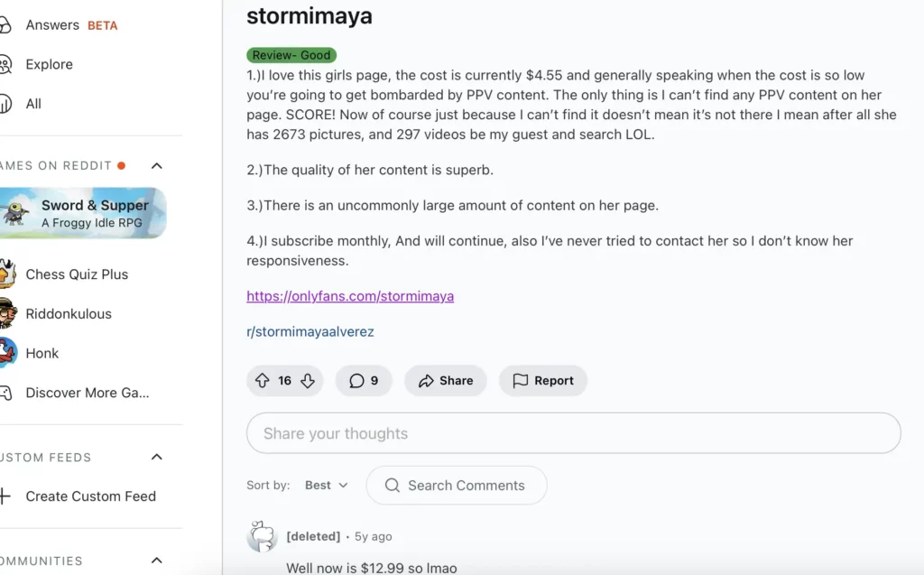Collapse the Games on Reddit section

[x=157, y=165]
